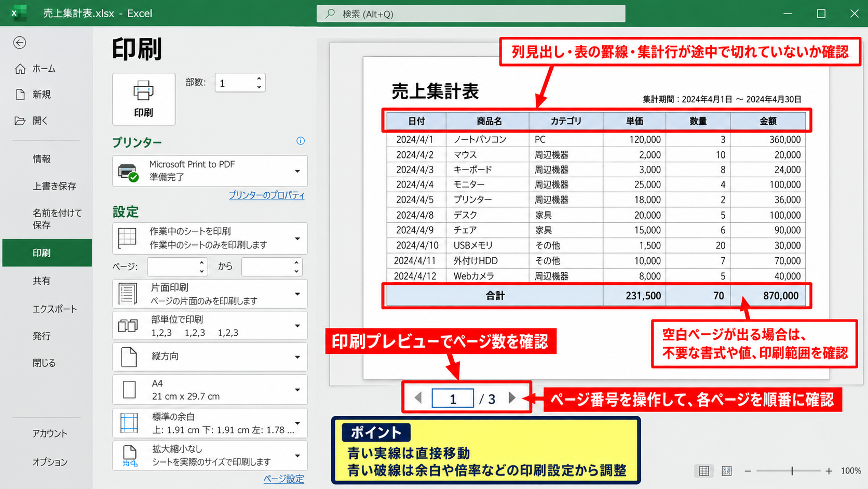Click the zoom to page icon
This screenshot has height=489, width=868.
coord(727,471)
